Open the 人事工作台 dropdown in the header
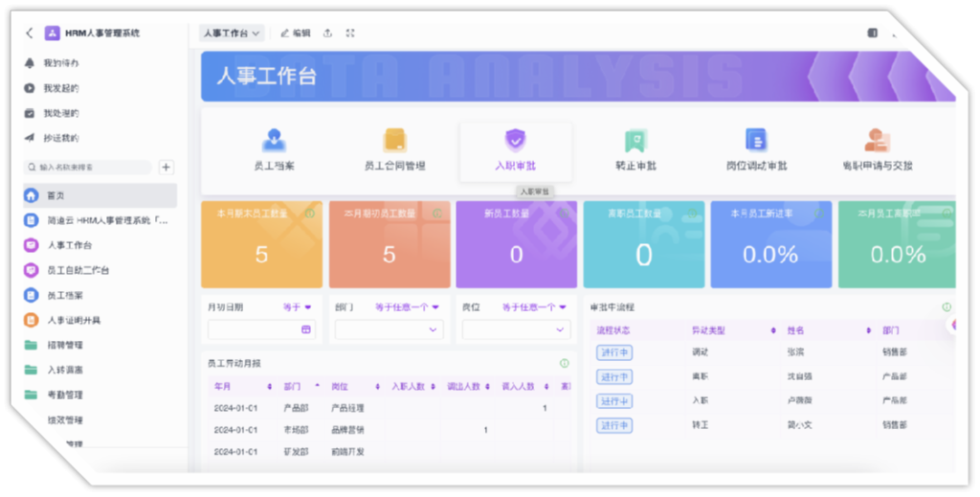The width and height of the screenshot is (980, 497). (231, 34)
